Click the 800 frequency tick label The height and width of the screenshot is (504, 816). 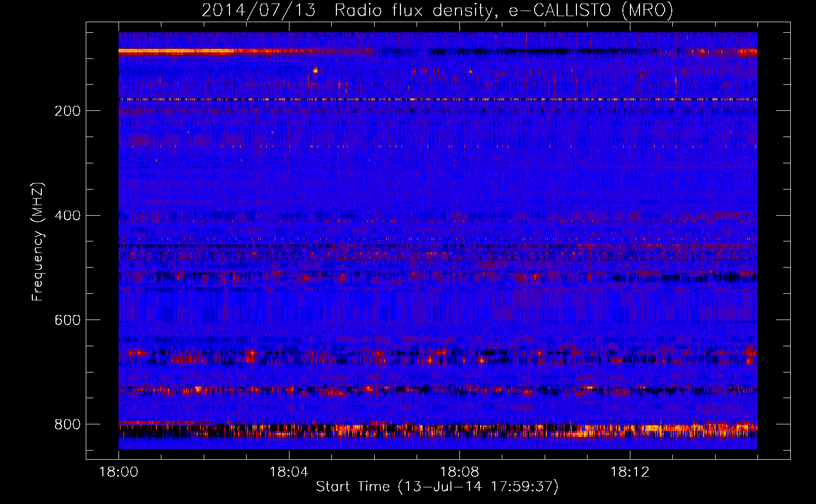tap(68, 425)
